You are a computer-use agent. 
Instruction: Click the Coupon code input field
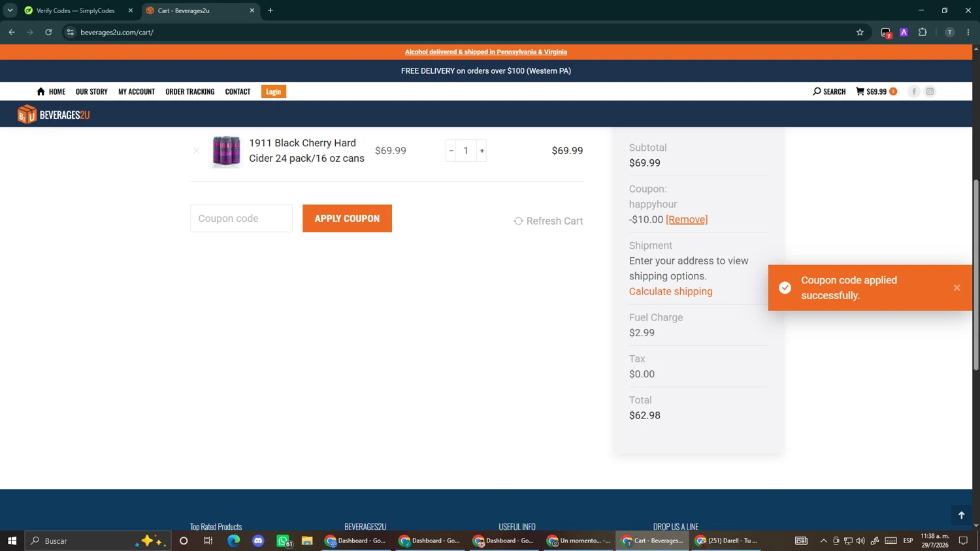[241, 219]
